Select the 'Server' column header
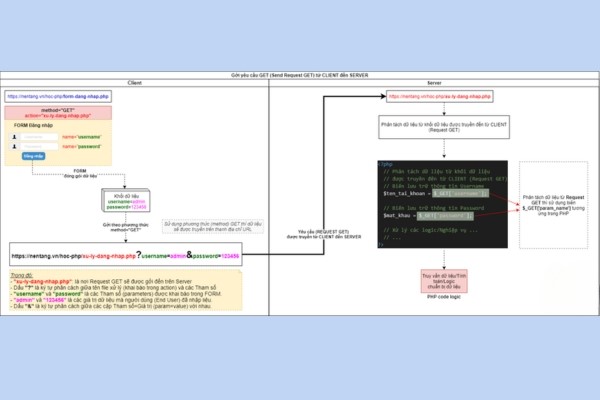Screen dimensions: 600x400 click(433, 83)
